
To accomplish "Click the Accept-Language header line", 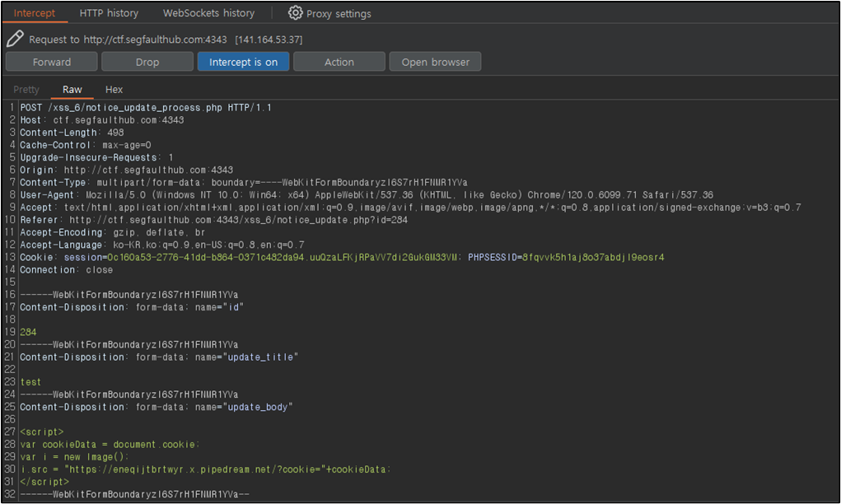I will click(x=162, y=245).
